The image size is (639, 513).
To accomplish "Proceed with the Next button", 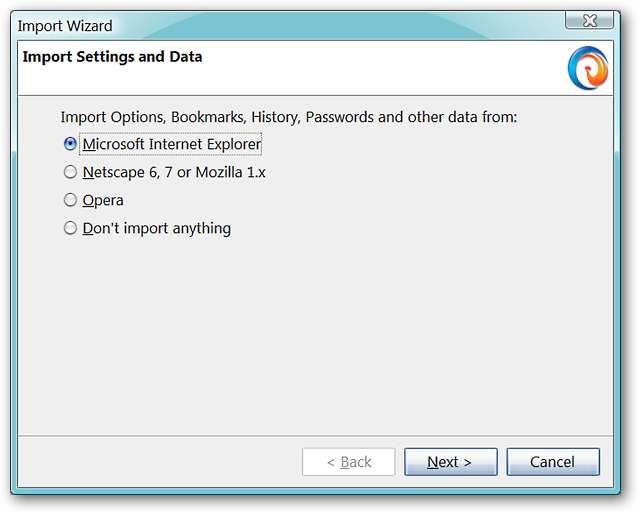I will pyautogui.click(x=448, y=462).
